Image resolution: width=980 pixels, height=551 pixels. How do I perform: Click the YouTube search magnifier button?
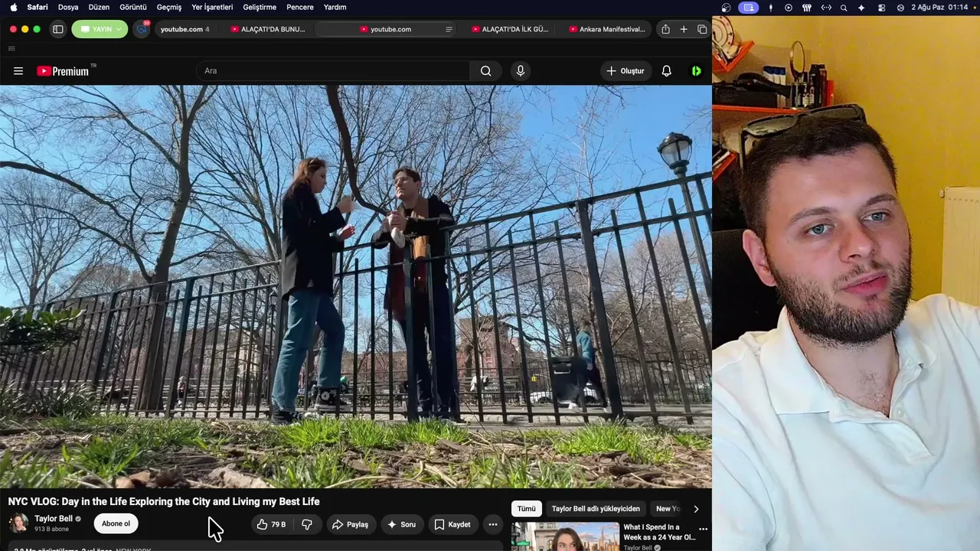click(x=485, y=71)
